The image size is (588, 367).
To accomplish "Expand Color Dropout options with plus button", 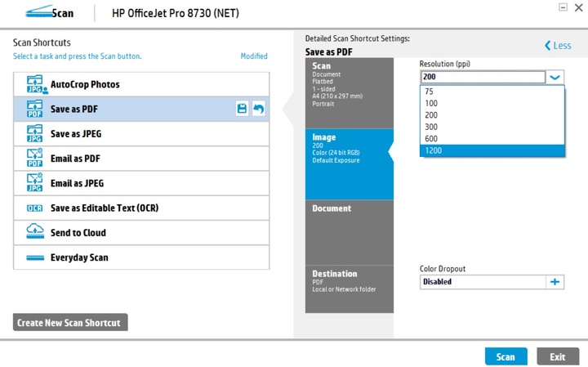I will [555, 282].
